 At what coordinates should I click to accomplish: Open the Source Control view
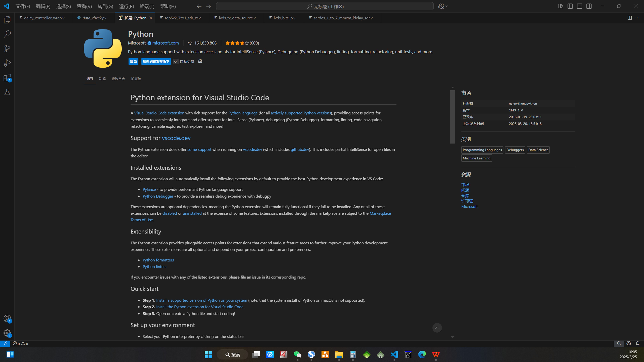click(x=7, y=49)
